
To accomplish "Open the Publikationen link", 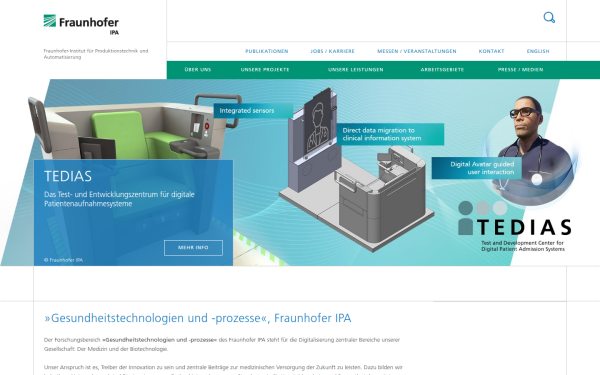I will 267,51.
